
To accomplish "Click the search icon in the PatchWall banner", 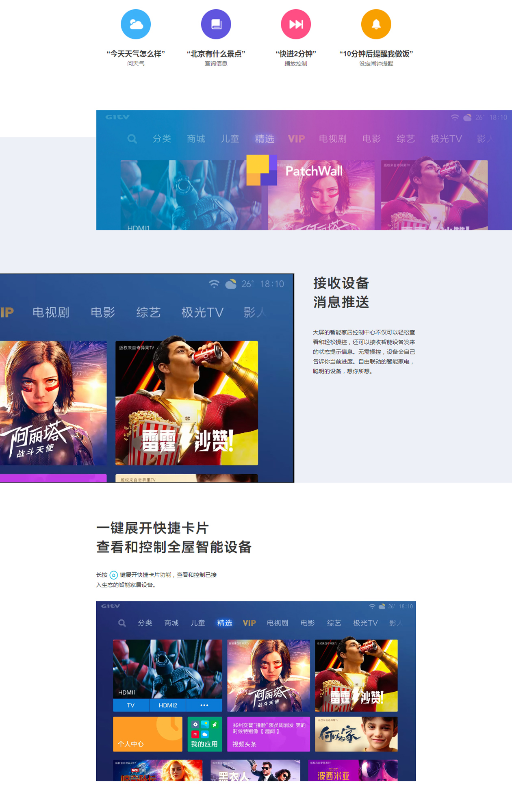I will (132, 139).
